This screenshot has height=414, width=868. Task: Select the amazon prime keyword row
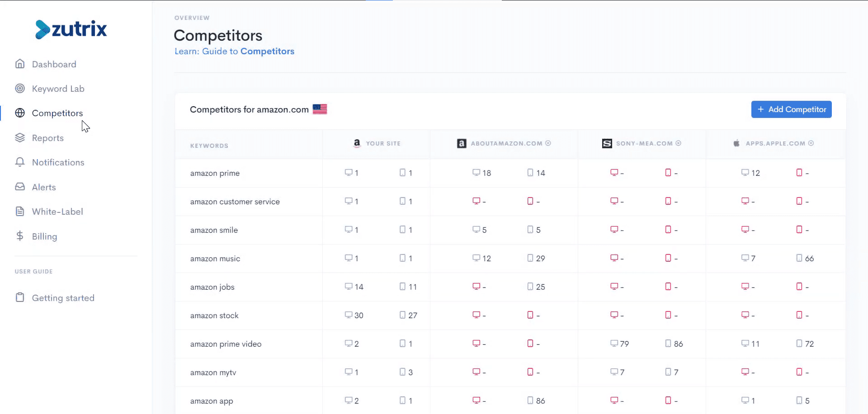point(215,173)
